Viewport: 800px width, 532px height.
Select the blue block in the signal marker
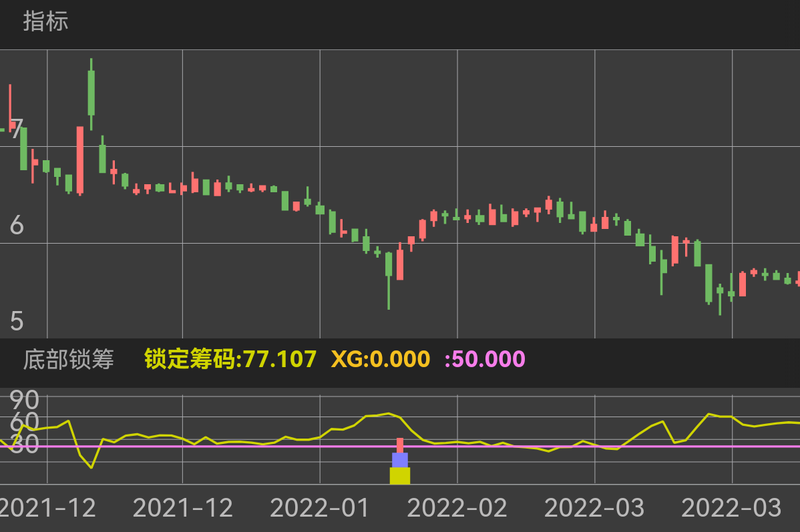point(399,460)
